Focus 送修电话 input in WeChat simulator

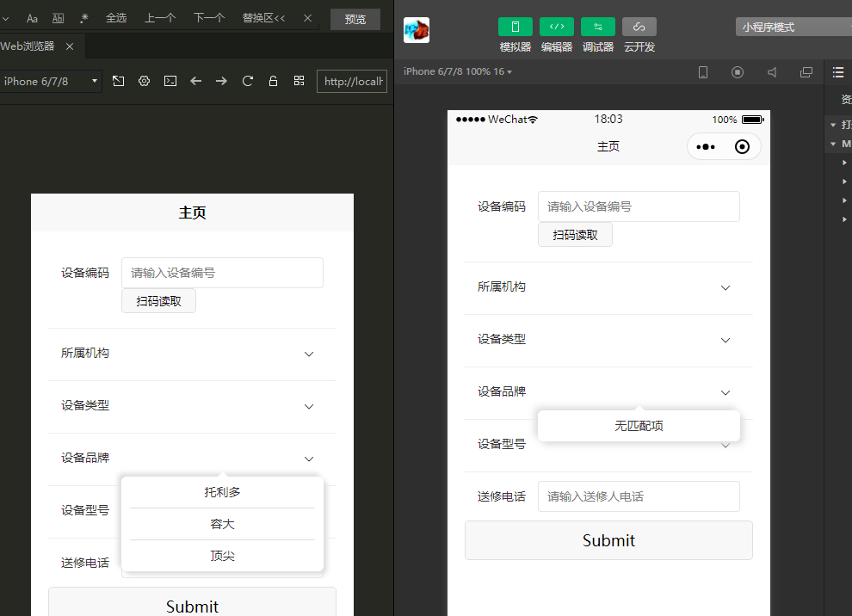[x=639, y=496]
